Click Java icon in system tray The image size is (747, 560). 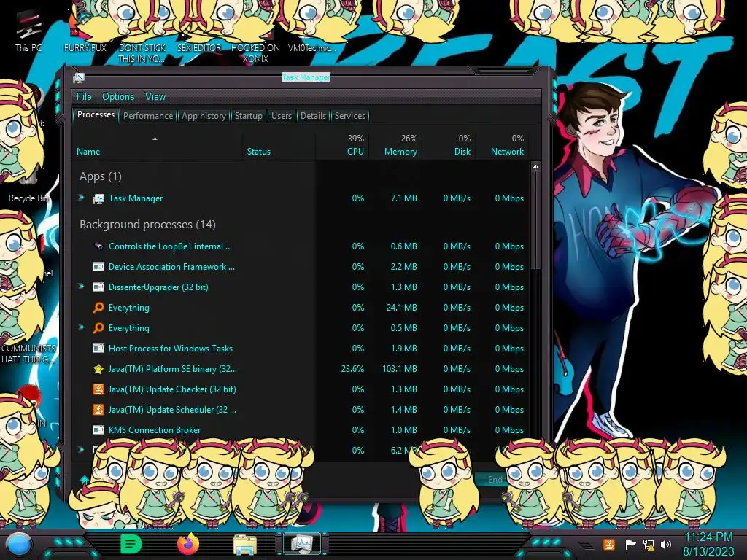coord(608,544)
